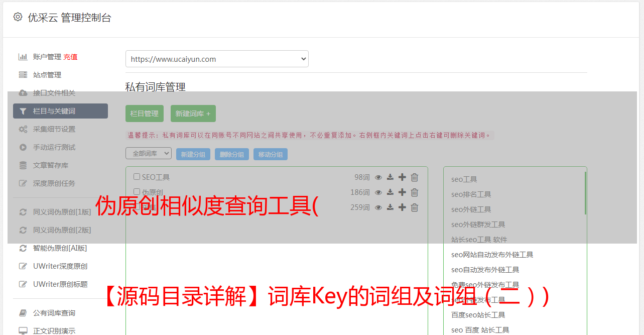
Task: Download the 伪原创 word library
Action: [390, 192]
